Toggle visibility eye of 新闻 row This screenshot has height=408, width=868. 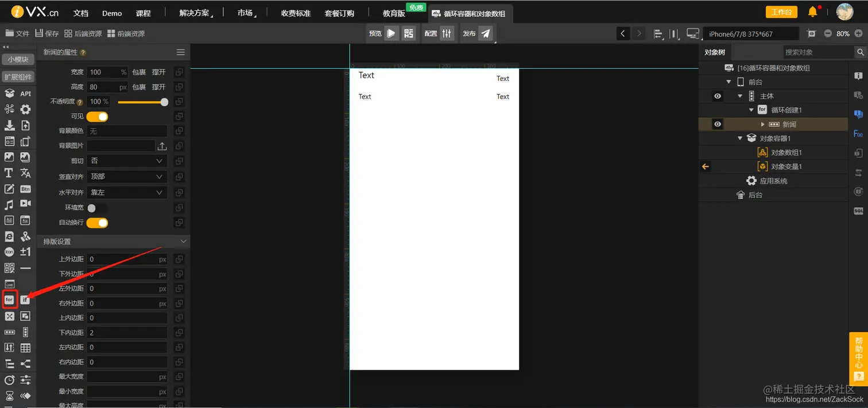(x=718, y=124)
